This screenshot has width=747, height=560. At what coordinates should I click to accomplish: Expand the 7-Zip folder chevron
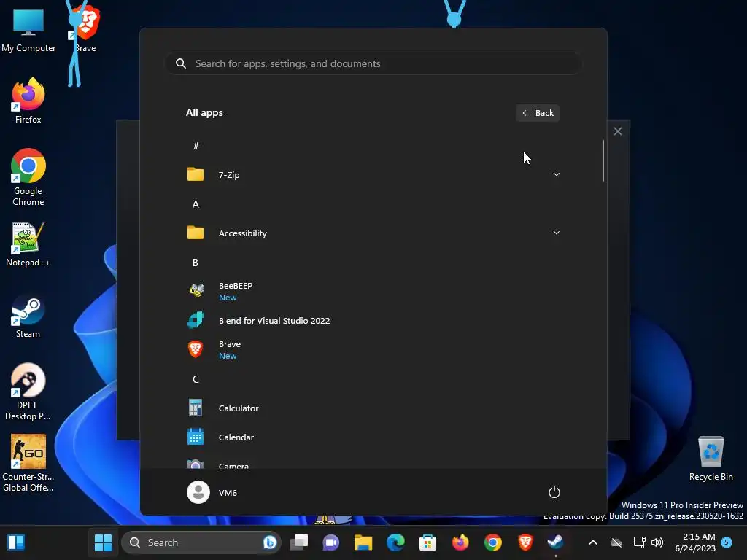(x=556, y=174)
